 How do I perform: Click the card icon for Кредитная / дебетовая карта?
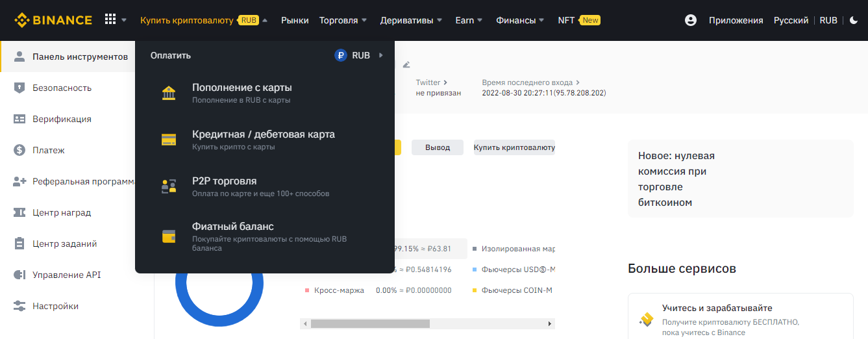[169, 140]
